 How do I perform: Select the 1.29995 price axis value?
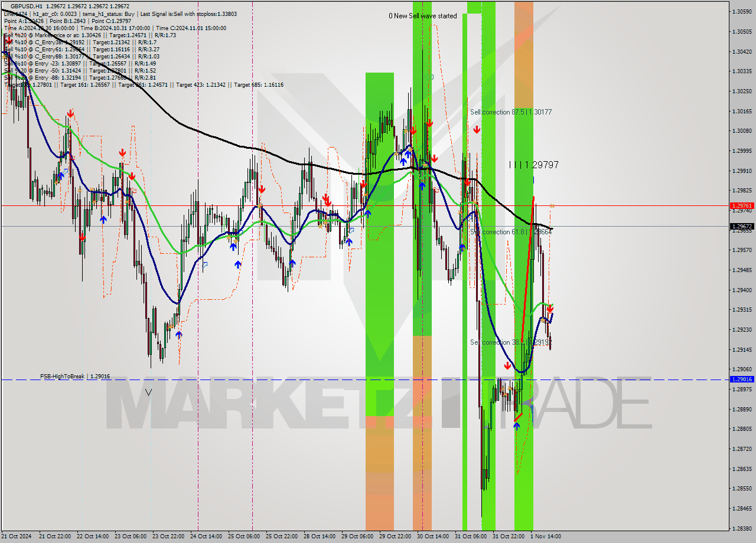(x=742, y=151)
